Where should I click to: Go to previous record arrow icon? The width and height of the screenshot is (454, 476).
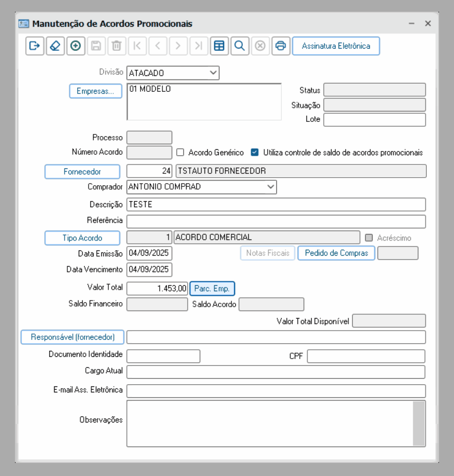coord(158,46)
